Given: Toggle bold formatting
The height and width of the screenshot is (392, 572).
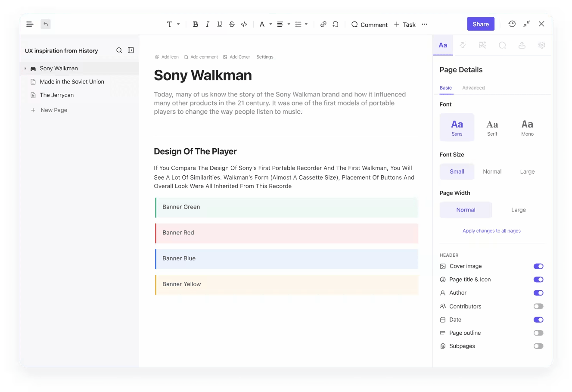Looking at the screenshot, I should (196, 25).
